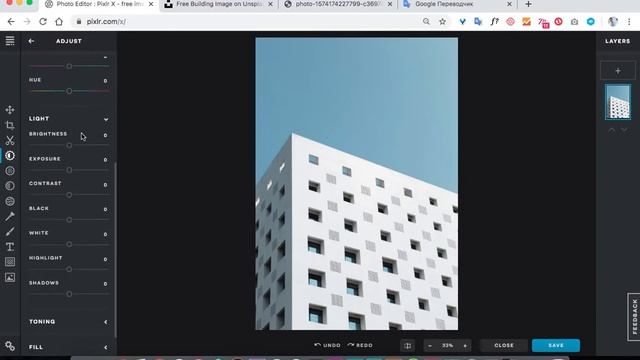Click the Black slider handle
Viewport: 640px width, 360px height.
[x=69, y=220]
